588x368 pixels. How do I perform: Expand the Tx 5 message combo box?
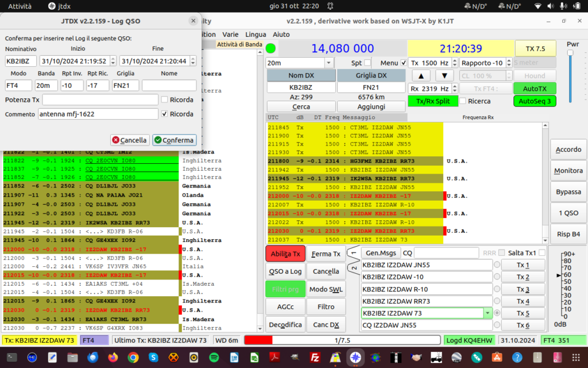(x=488, y=313)
